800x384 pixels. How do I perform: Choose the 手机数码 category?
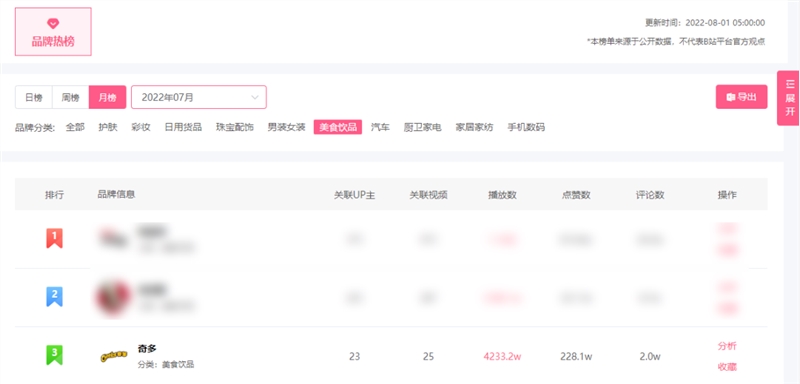click(526, 127)
